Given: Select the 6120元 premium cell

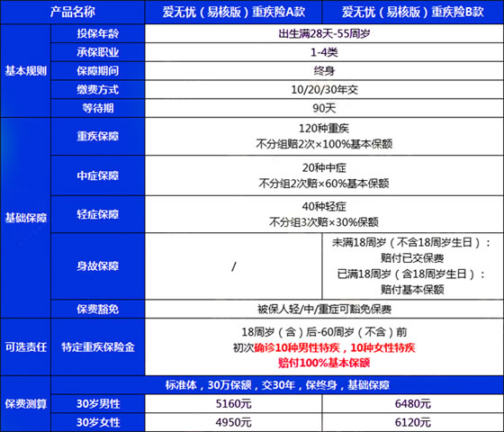Looking at the screenshot, I should pyautogui.click(x=413, y=422).
